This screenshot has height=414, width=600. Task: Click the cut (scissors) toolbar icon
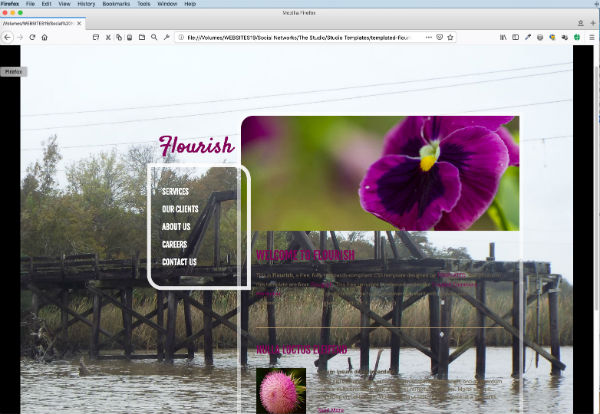pos(108,37)
